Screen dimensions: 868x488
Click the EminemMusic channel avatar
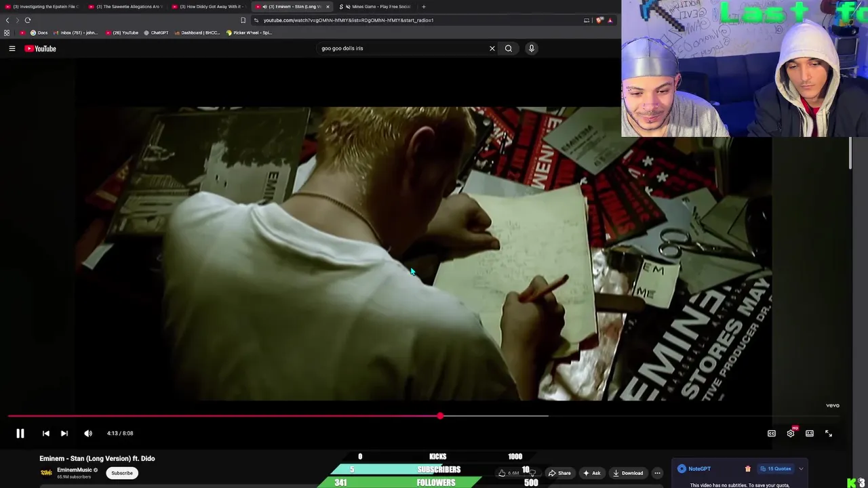click(46, 473)
